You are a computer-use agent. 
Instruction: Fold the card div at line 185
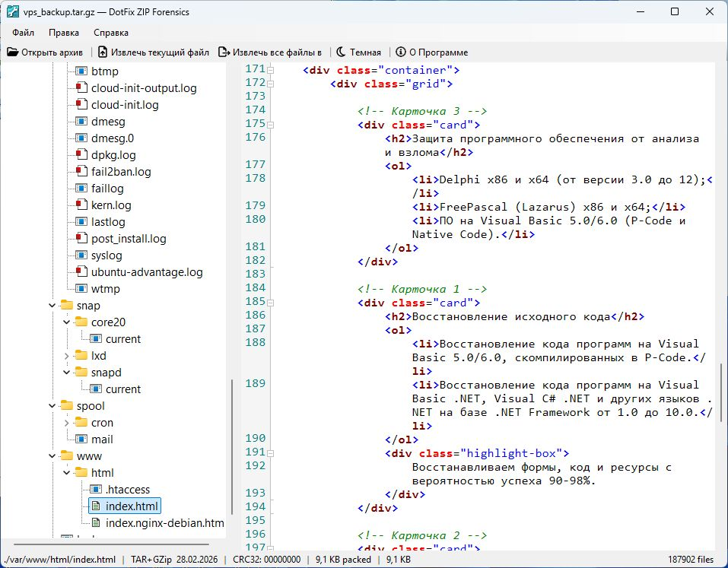(x=270, y=303)
